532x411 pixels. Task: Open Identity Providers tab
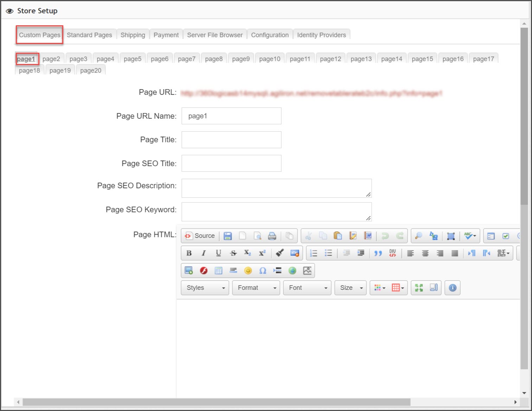click(x=321, y=35)
